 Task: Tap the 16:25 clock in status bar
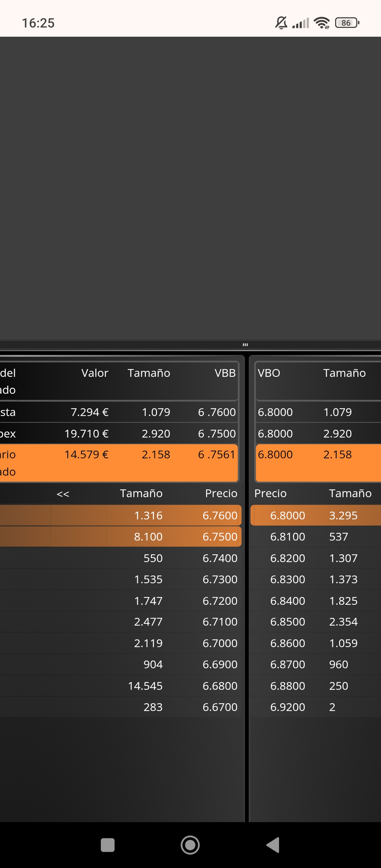click(x=38, y=23)
